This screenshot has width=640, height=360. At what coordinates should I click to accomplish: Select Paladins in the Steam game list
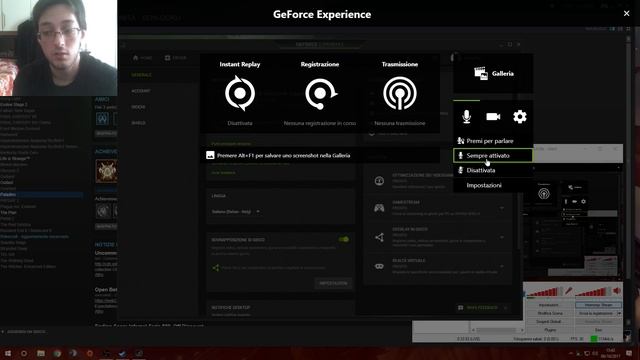pos(41,195)
